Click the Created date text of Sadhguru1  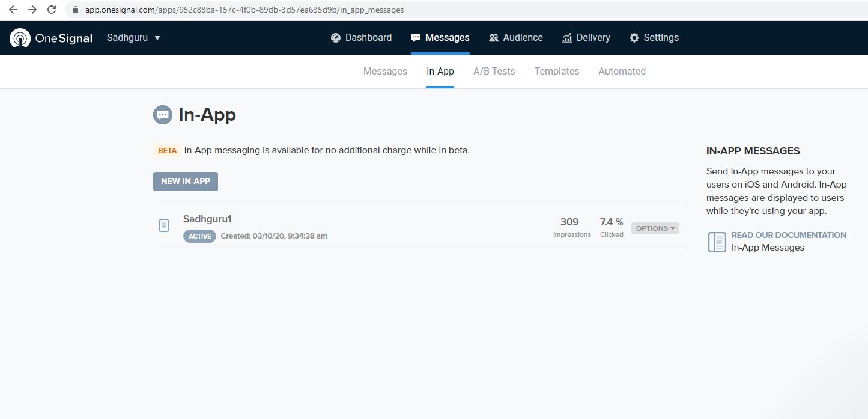coord(274,236)
